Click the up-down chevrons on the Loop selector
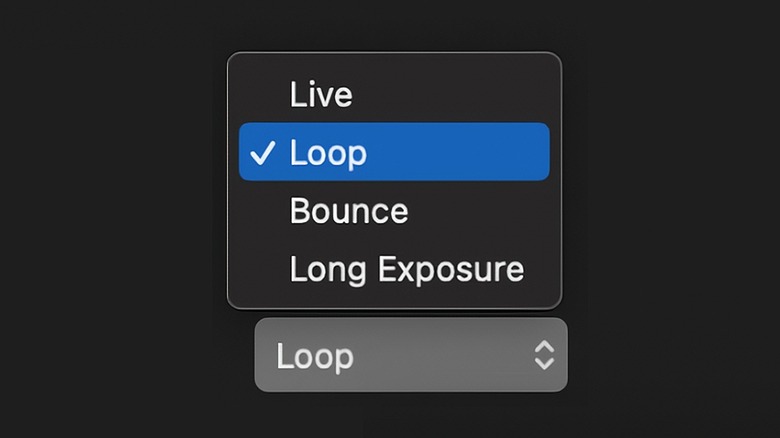The width and height of the screenshot is (780, 438). click(x=543, y=355)
